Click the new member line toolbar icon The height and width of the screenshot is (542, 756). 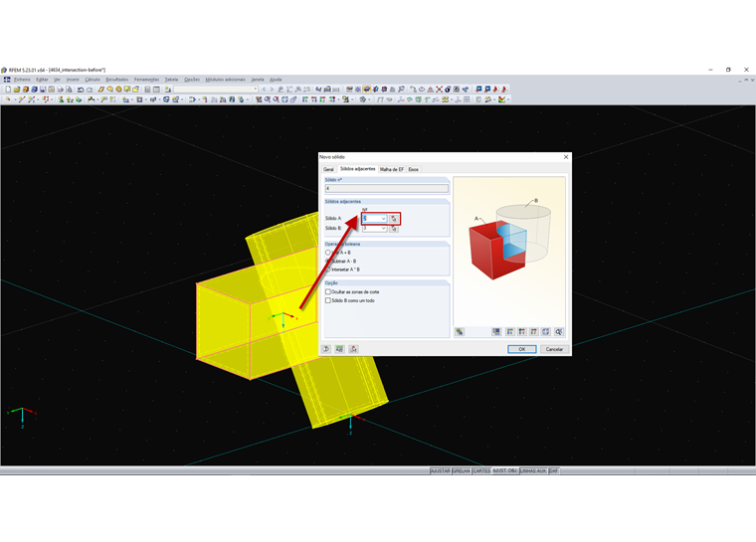pos(21,99)
